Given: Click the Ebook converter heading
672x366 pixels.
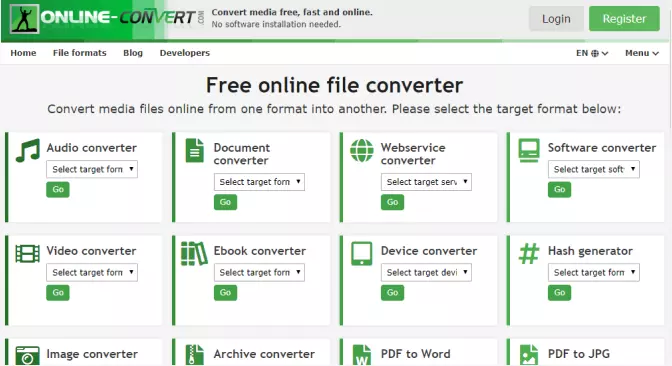Looking at the screenshot, I should click(260, 251).
